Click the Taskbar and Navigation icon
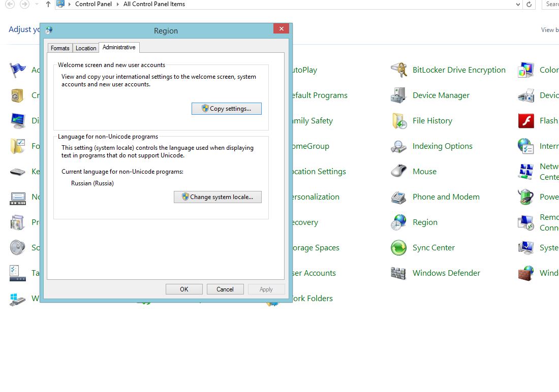This screenshot has height=392, width=559. (x=17, y=273)
